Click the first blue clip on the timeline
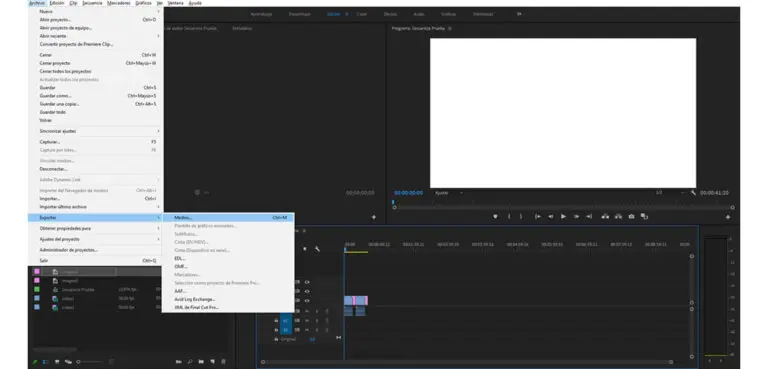The height and width of the screenshot is (369, 768). click(348, 300)
